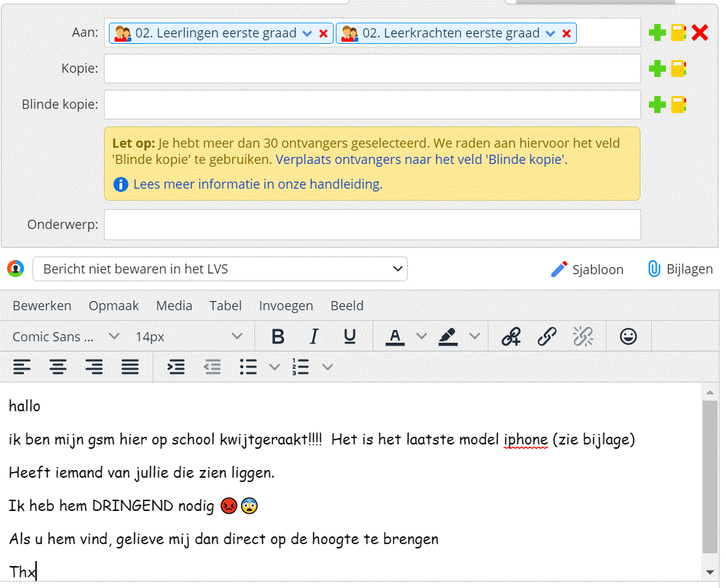Remove all recipients with the large red X

coord(700,33)
